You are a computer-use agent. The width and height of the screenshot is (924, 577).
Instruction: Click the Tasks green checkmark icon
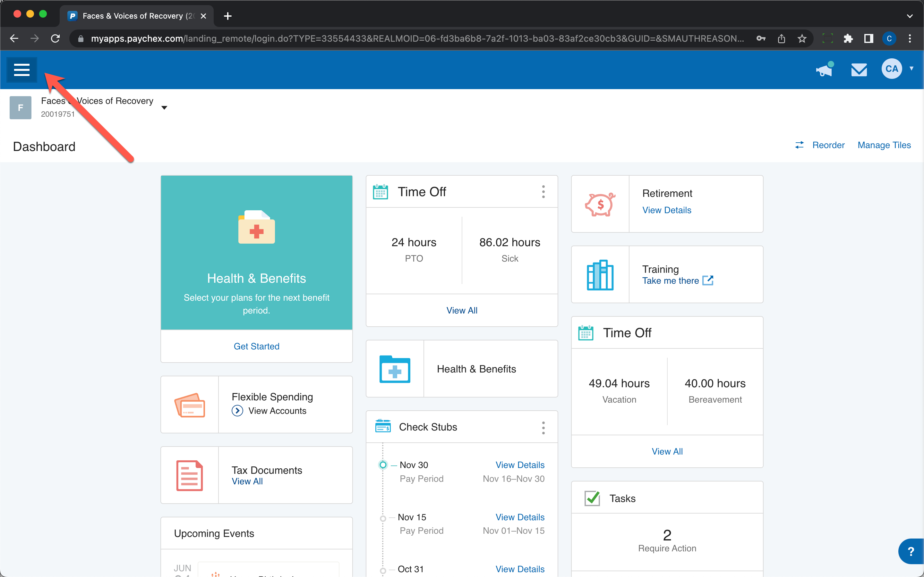592,498
